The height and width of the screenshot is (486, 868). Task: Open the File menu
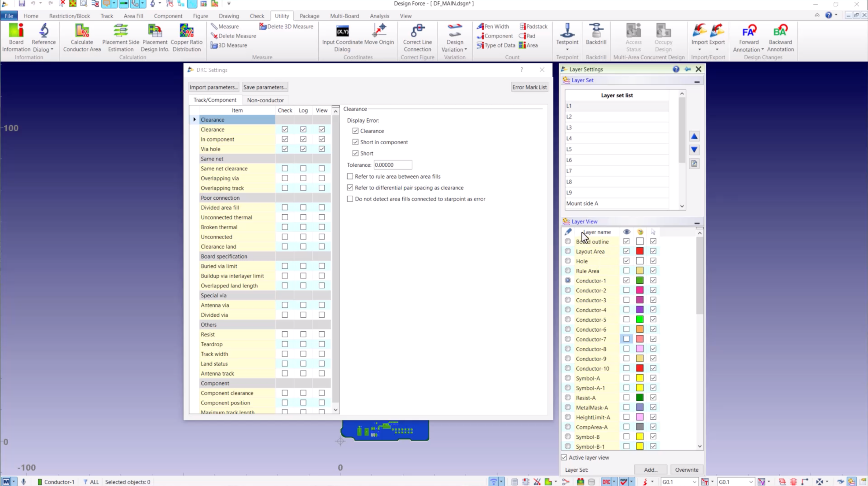tap(9, 16)
